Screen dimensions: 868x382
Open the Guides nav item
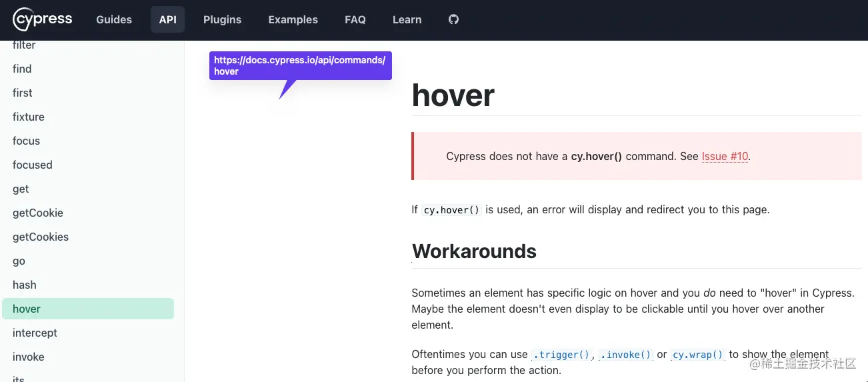click(x=114, y=19)
